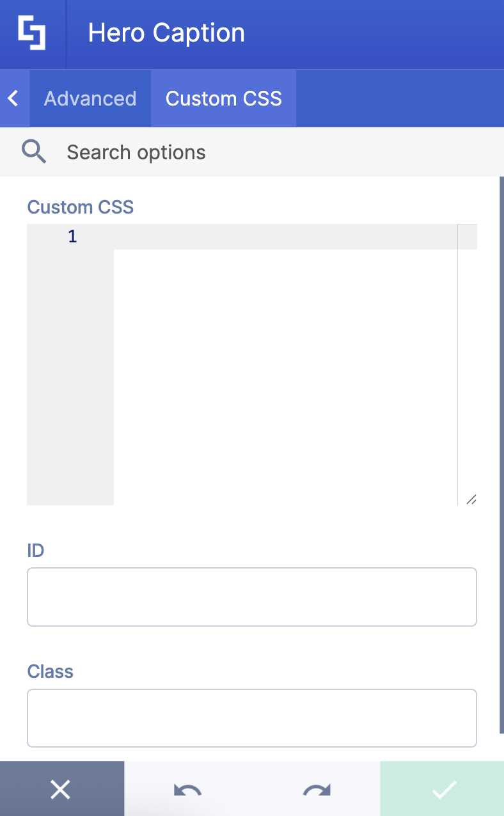Focus the ID input field
The image size is (504, 816).
tap(251, 596)
